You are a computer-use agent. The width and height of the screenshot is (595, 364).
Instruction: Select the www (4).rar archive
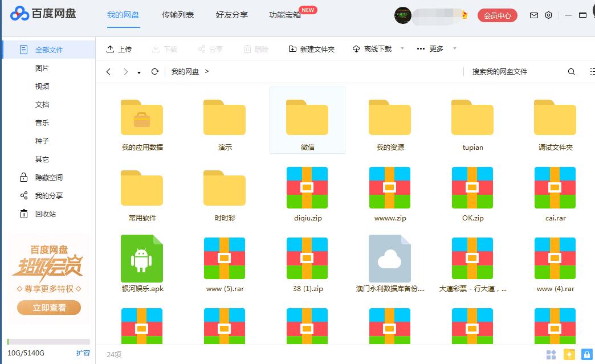pos(555,258)
